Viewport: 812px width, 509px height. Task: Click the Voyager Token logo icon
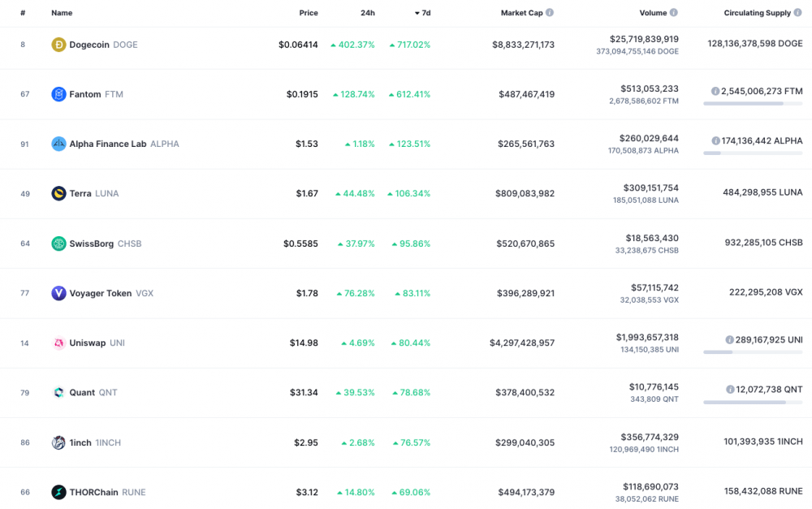(58, 293)
